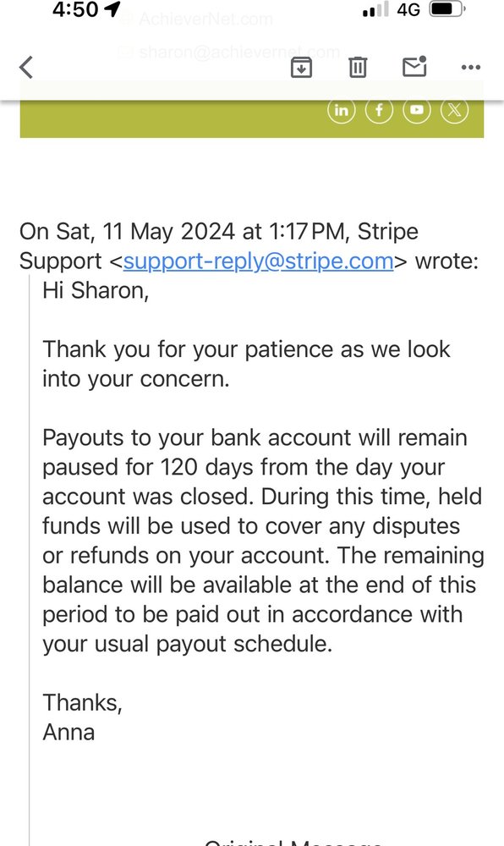Image resolution: width=504 pixels, height=846 pixels.
Task: Tap the 'Hi Sharon,' greeting line
Action: tap(96, 291)
